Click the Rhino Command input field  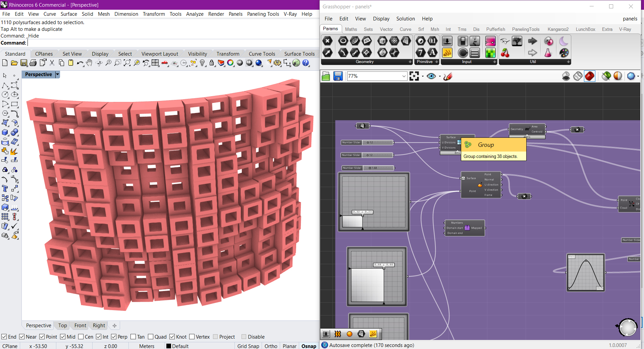173,43
